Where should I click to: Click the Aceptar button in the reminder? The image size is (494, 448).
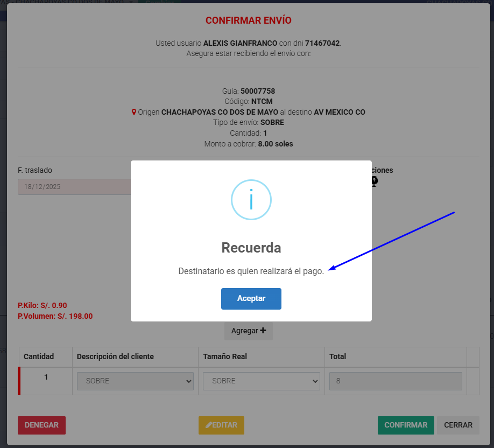click(251, 299)
